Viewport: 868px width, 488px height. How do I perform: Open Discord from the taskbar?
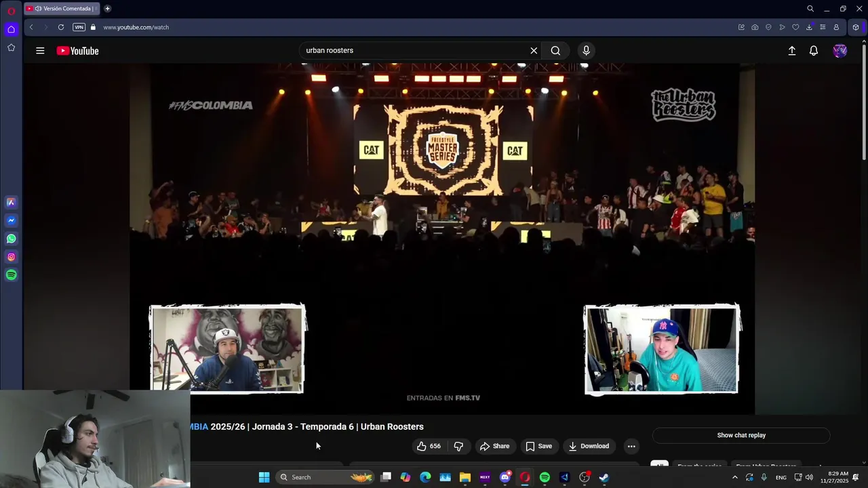point(505,477)
